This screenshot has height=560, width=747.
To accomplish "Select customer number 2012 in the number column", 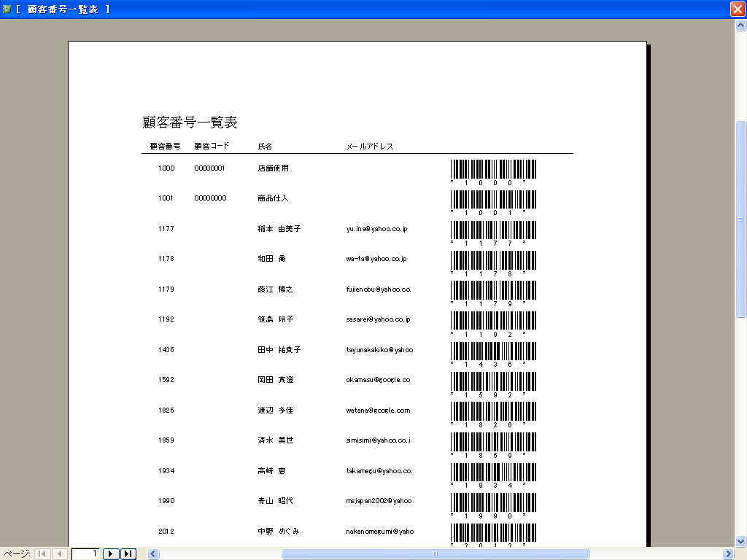I will coord(166,531).
